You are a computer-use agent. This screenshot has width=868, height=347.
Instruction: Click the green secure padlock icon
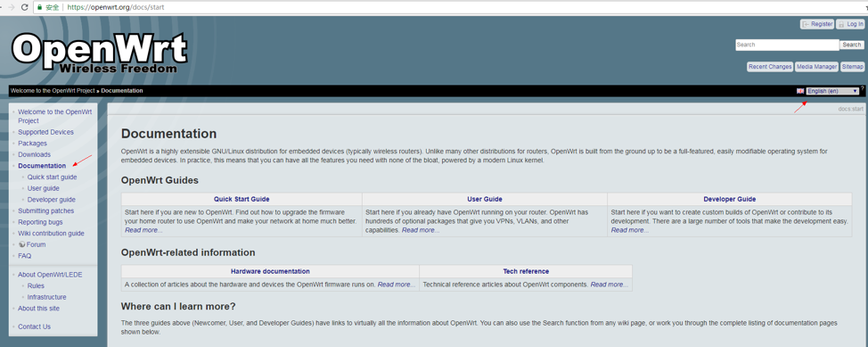39,8
